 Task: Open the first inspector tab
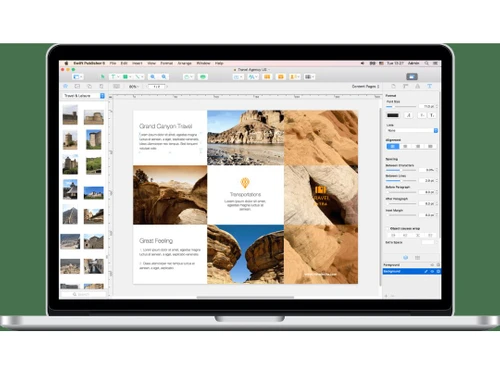[393, 86]
